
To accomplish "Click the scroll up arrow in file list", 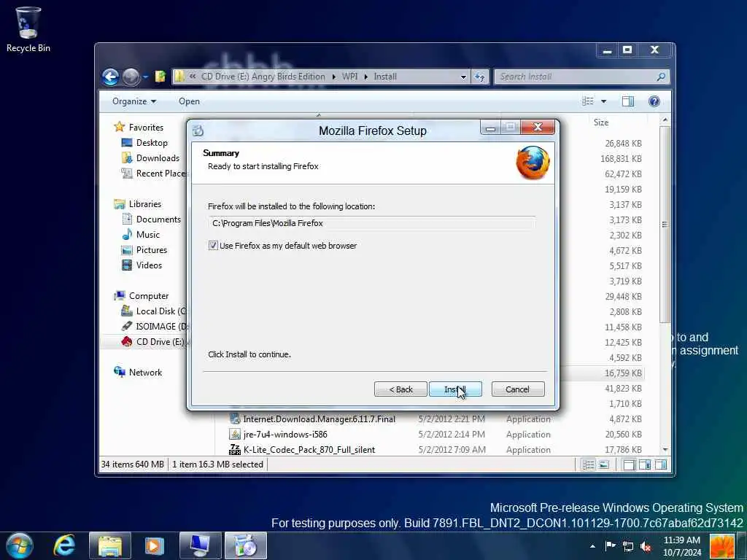I will point(665,120).
